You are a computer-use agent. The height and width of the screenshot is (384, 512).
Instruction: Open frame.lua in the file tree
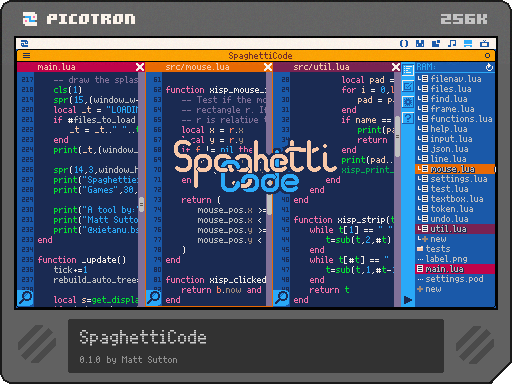coord(455,109)
